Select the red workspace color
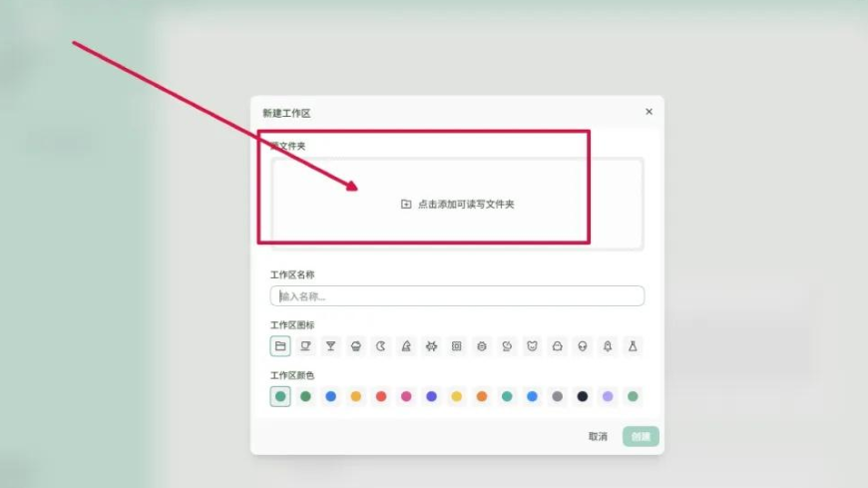This screenshot has width=868, height=488. (381, 396)
